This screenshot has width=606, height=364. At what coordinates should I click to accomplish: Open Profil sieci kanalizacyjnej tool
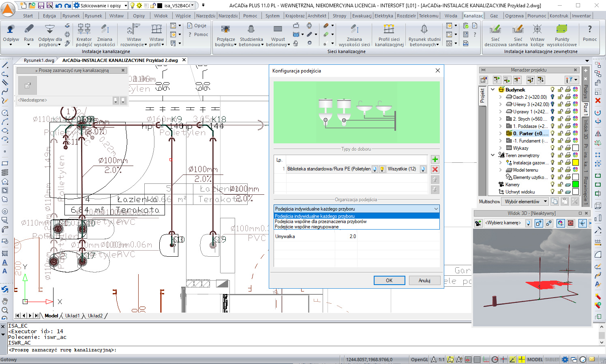coord(389,30)
